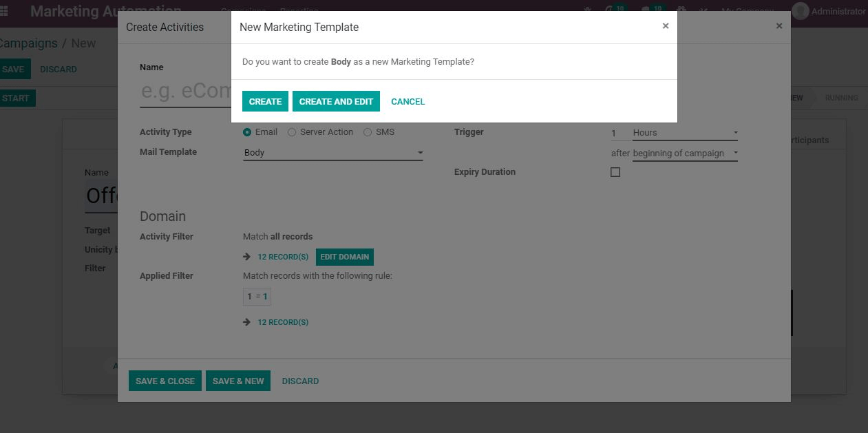
Task: Discard the activity in Create Activities dialog
Action: pyautogui.click(x=300, y=381)
